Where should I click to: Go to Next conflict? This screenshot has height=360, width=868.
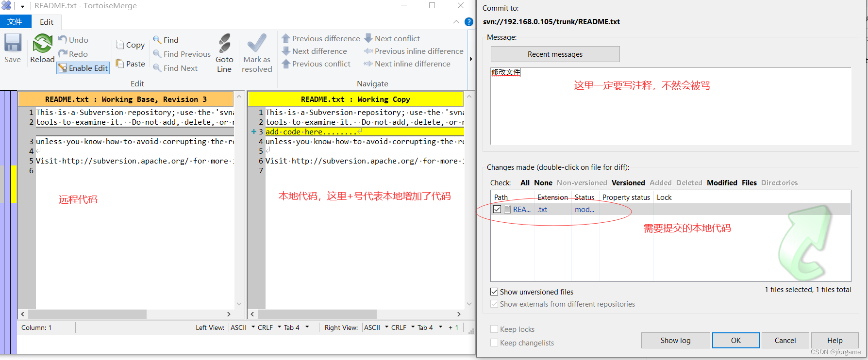coord(392,38)
